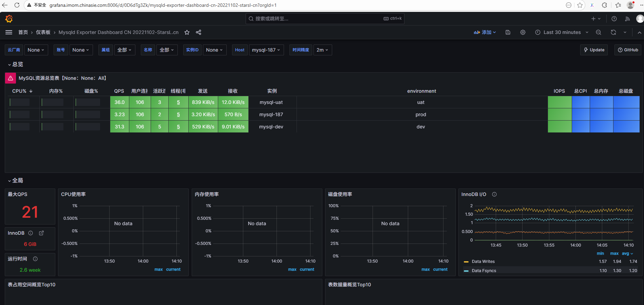
Task: Click the share dashboard icon
Action: coord(198,32)
